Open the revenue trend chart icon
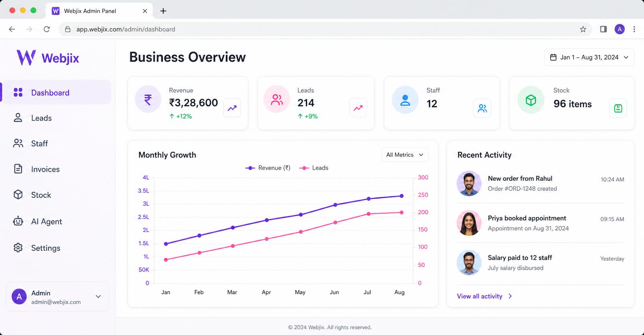Image resolution: width=644 pixels, height=335 pixels. click(x=232, y=108)
